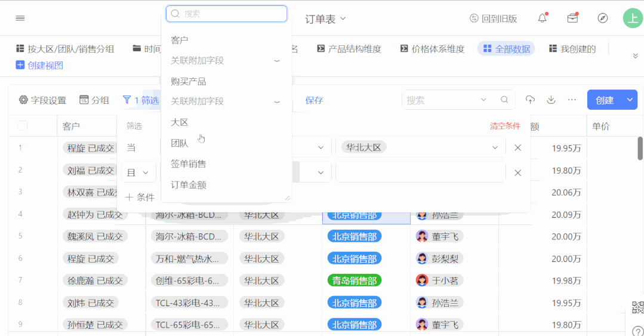644x336 pixels.
Task: Click the field search box in dropdown
Action: [x=227, y=14]
